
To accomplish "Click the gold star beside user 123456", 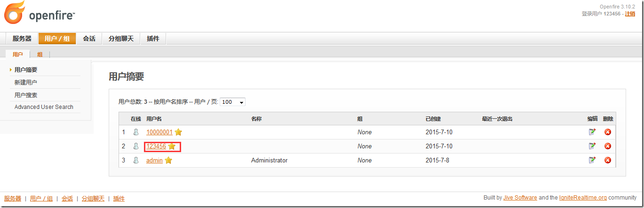I will [x=172, y=146].
